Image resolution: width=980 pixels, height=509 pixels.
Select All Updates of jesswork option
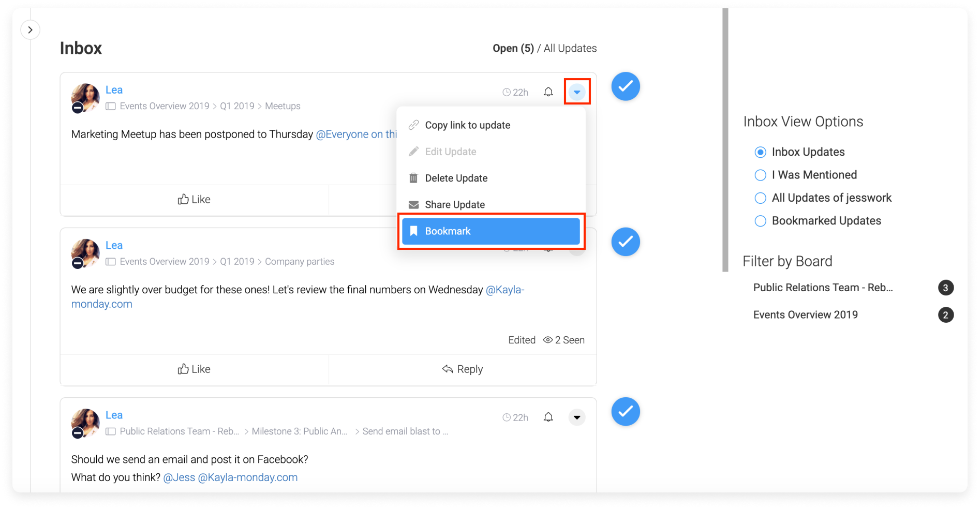coord(760,198)
